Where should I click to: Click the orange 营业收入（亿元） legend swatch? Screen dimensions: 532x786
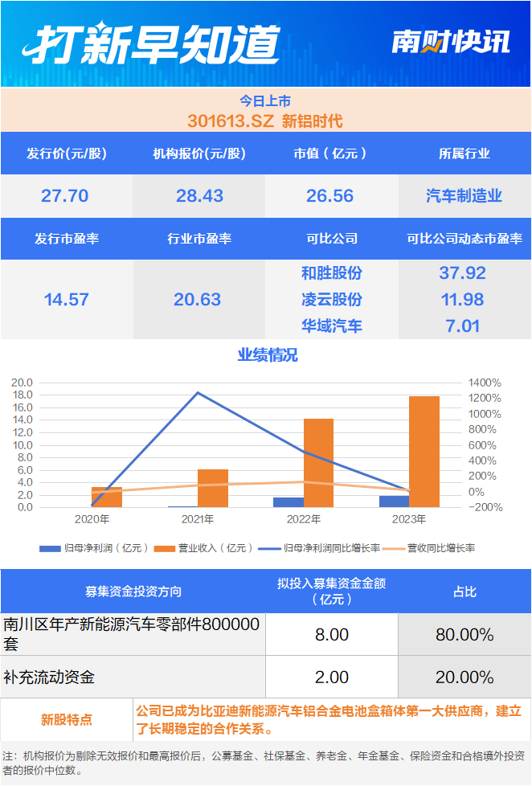[165, 548]
